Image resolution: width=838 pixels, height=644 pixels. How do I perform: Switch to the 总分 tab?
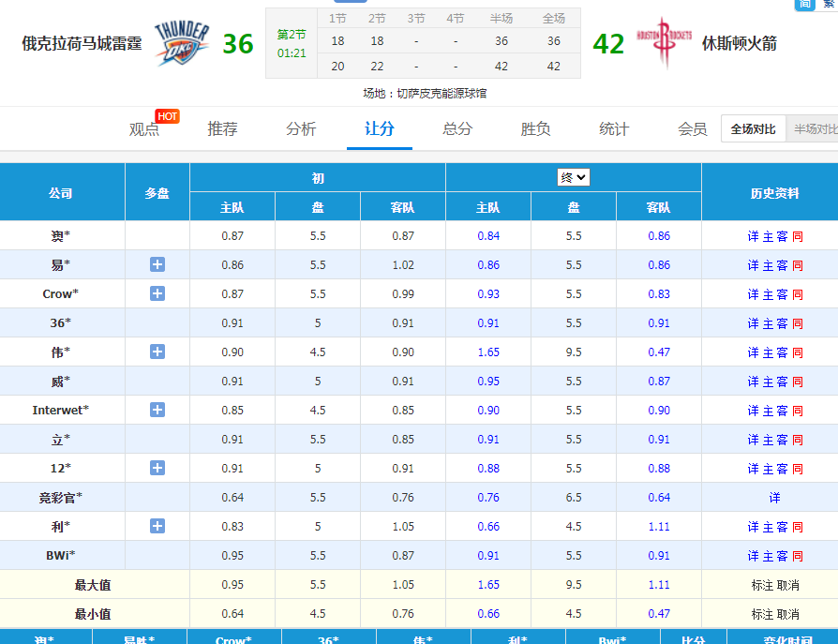click(457, 129)
